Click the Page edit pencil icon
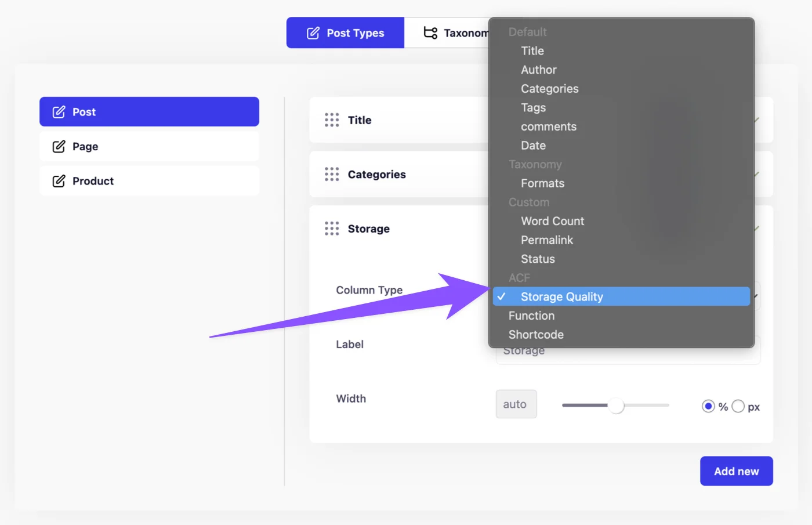 [58, 146]
